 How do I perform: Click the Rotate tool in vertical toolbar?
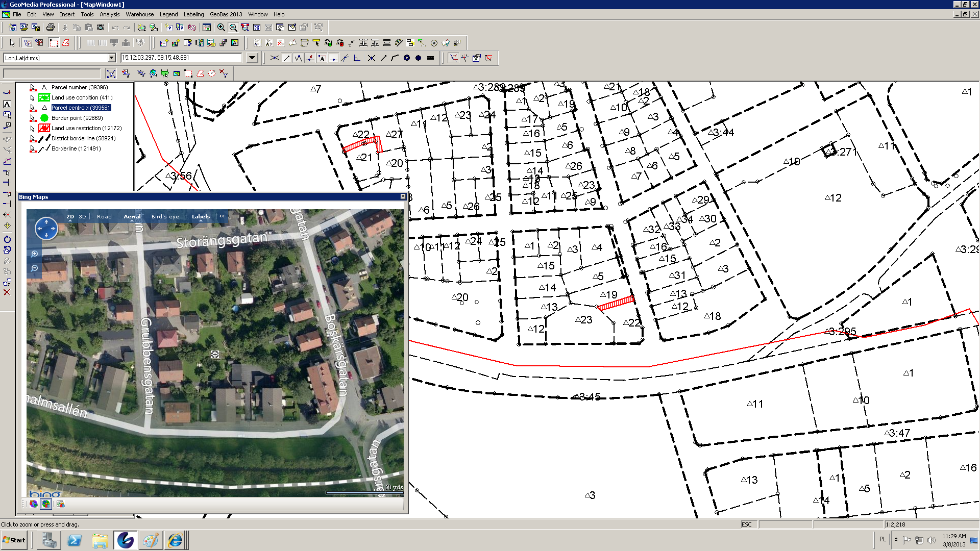click(x=7, y=239)
